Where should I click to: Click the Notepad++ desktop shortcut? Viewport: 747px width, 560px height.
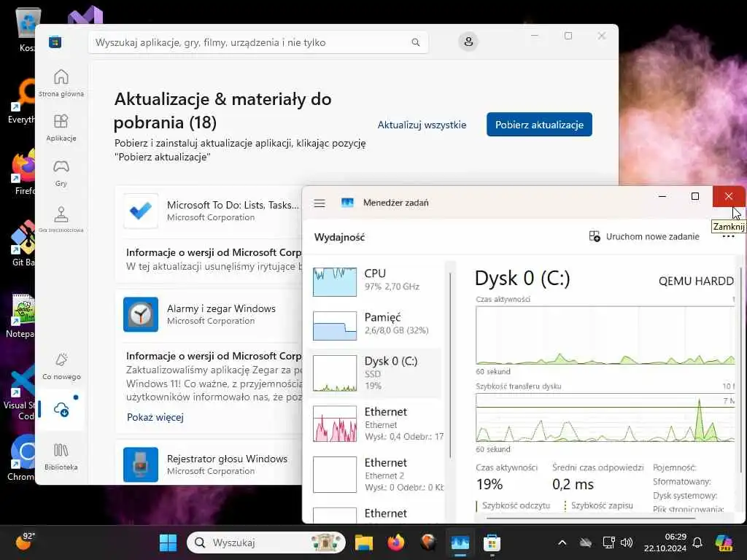[x=20, y=316]
